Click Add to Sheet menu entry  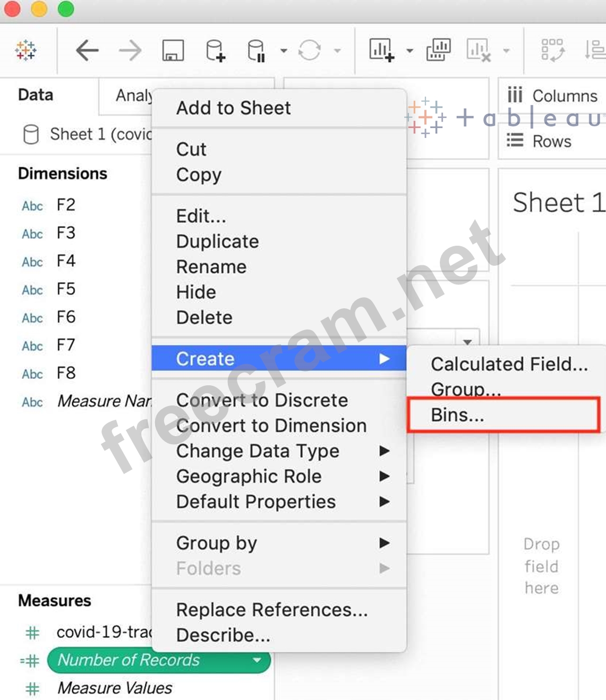pyautogui.click(x=233, y=108)
